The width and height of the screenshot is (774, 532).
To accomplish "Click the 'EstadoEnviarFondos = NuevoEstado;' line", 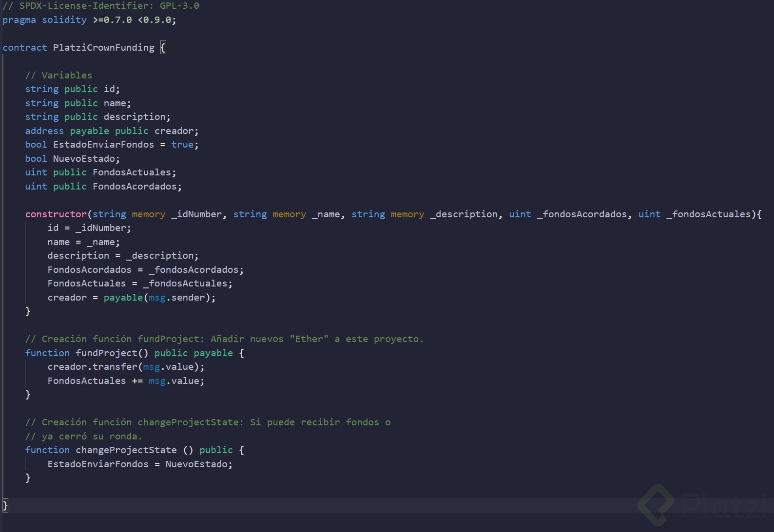I will [140, 464].
